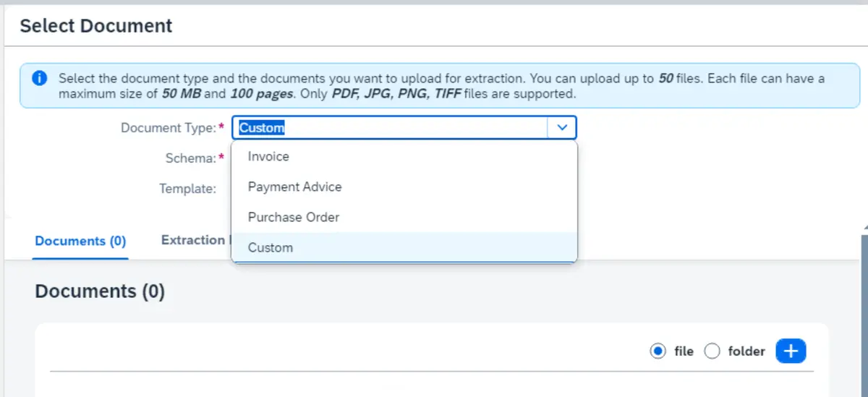Click the Document Type input field showing Custom
This screenshot has width=868, height=397.
point(391,128)
